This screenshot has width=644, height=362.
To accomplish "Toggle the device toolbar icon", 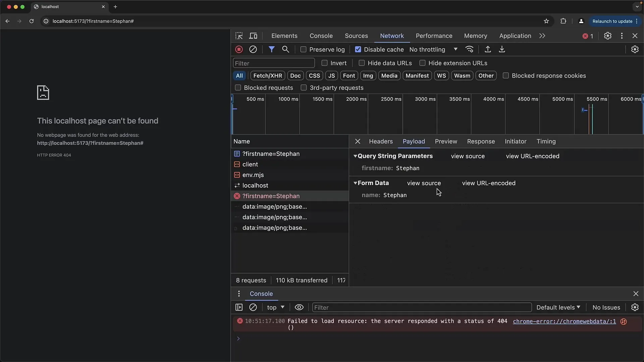I will 253,36.
